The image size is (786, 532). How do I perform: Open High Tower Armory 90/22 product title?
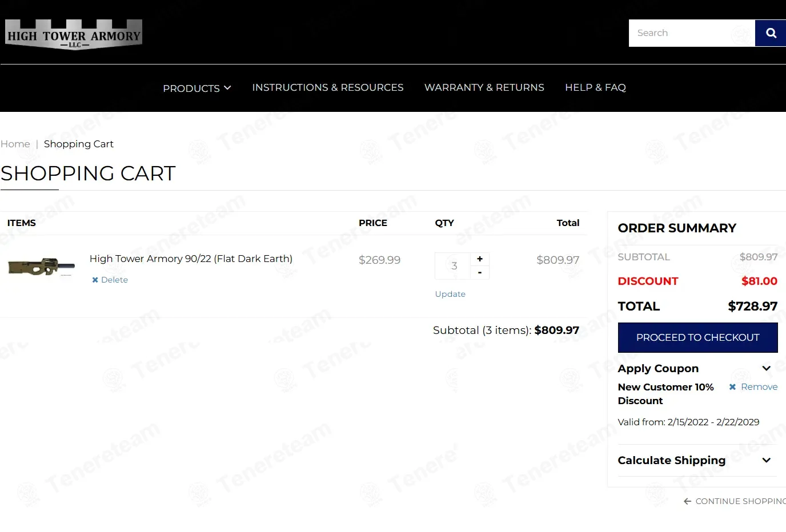pyautogui.click(x=191, y=259)
